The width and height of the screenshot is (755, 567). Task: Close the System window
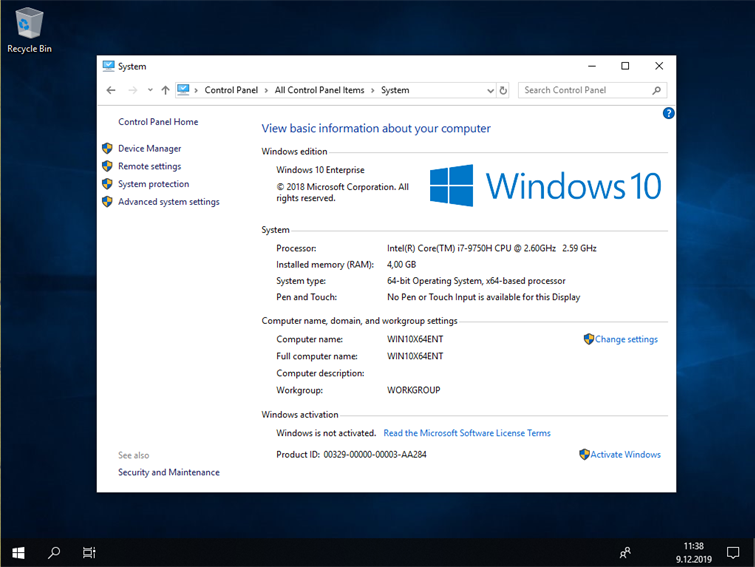pyautogui.click(x=659, y=66)
